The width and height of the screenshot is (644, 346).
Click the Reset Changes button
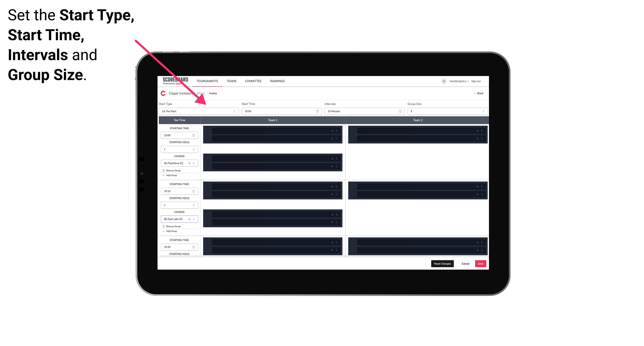point(442,263)
